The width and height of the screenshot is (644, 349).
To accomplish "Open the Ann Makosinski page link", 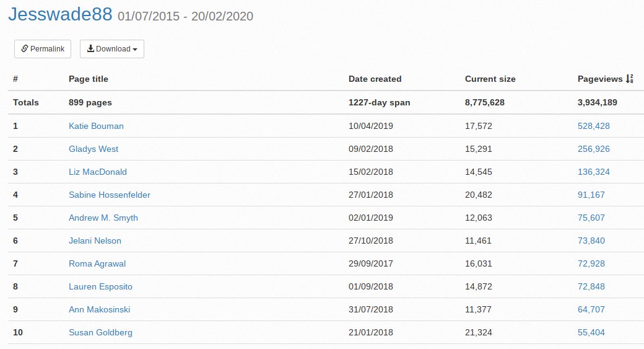I will click(100, 309).
